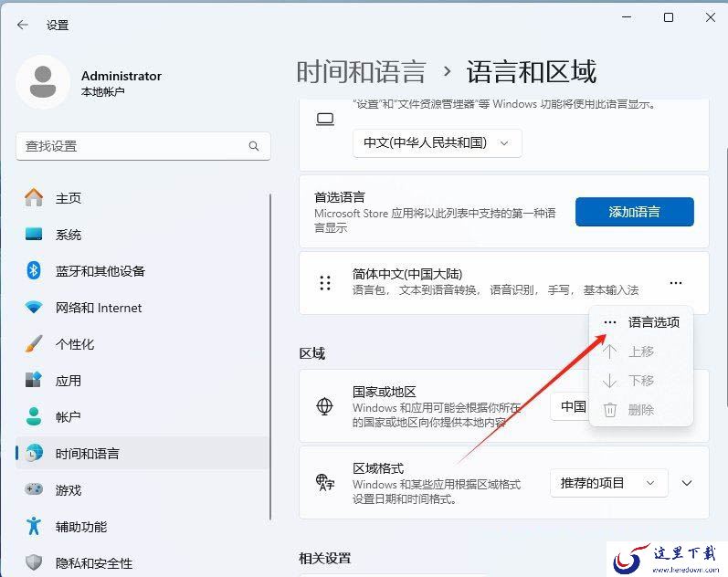
Task: Choose 删除 in the context menu
Action: [640, 410]
